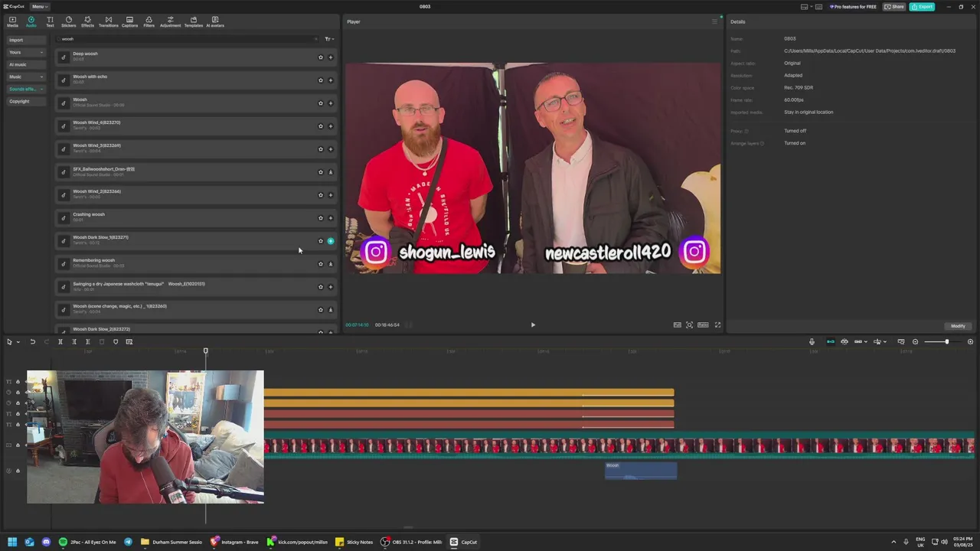Play the preview video
Image resolution: width=980 pixels, height=551 pixels.
[533, 325]
